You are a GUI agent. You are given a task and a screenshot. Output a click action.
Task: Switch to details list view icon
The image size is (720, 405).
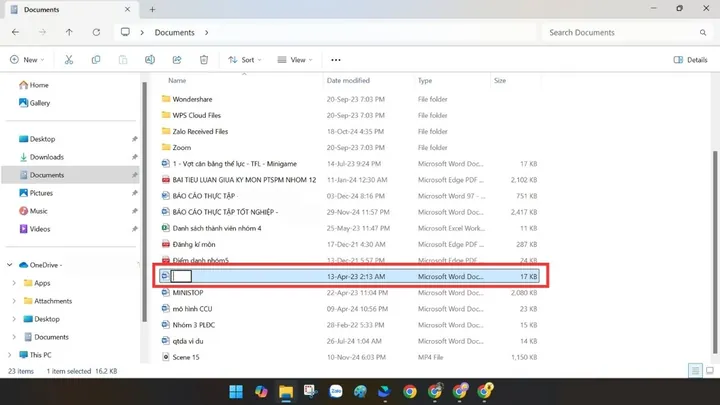(x=695, y=371)
